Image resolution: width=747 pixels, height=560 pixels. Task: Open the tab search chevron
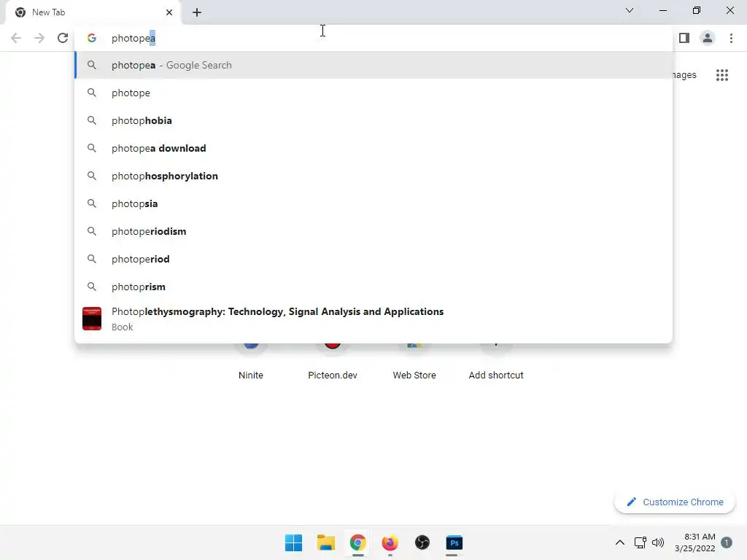(630, 10)
